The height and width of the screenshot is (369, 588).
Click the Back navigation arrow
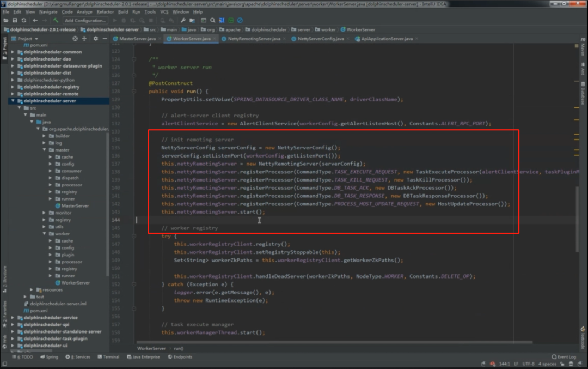point(35,20)
